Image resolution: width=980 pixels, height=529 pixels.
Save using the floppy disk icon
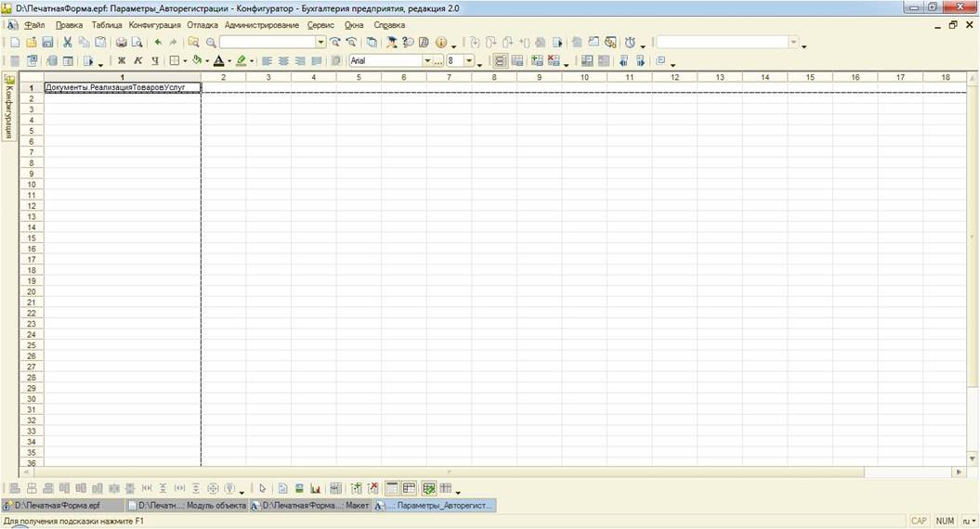pos(47,43)
